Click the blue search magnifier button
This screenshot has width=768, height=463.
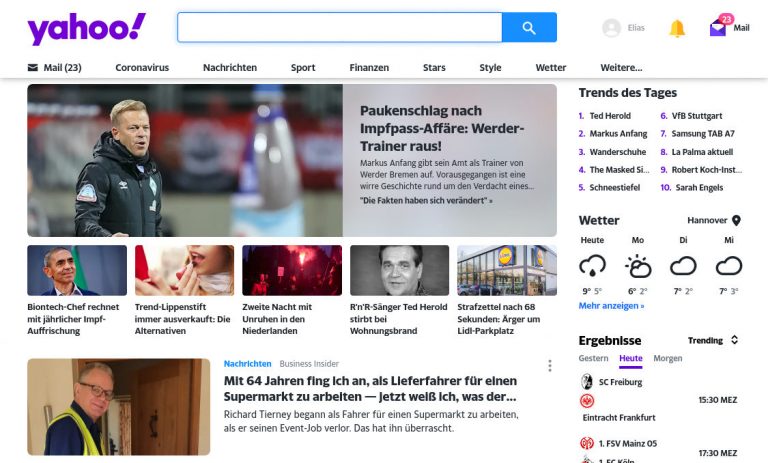point(529,28)
